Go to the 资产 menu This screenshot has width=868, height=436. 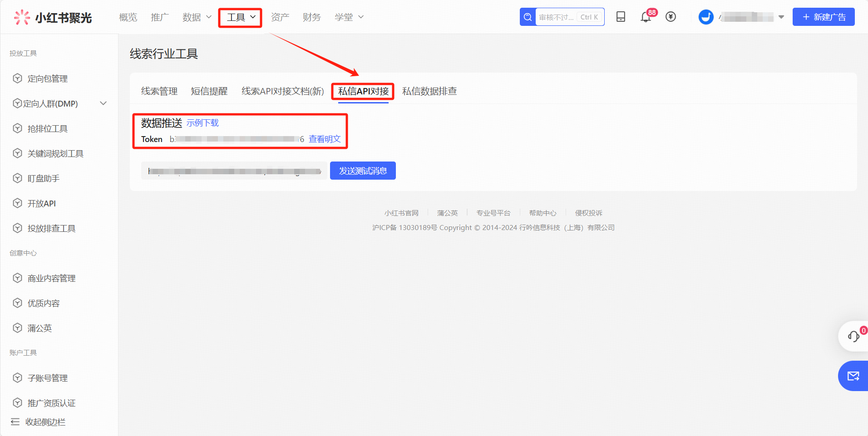pyautogui.click(x=280, y=17)
